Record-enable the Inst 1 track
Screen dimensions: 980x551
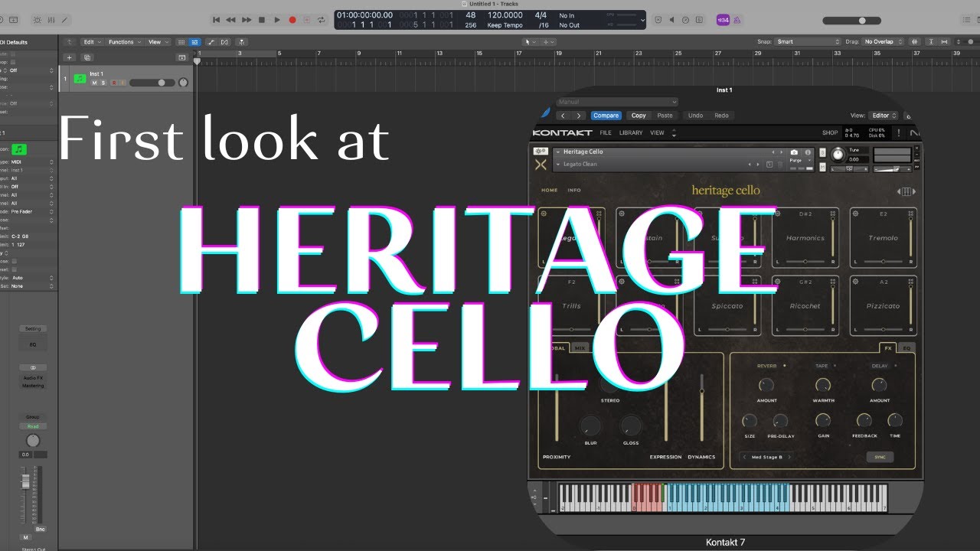point(114,83)
